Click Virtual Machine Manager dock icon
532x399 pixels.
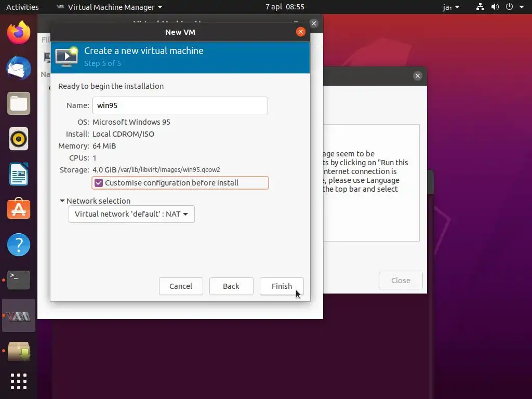[19, 315]
